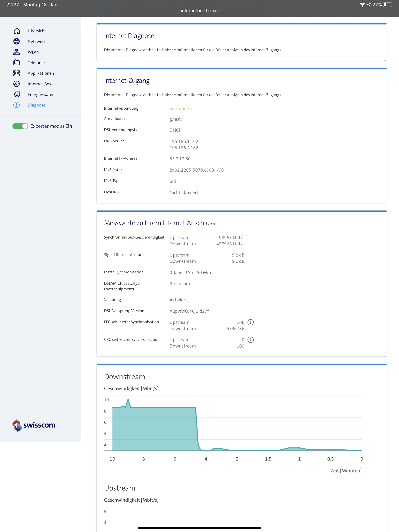Go to the Telefonie section

[x=36, y=63]
